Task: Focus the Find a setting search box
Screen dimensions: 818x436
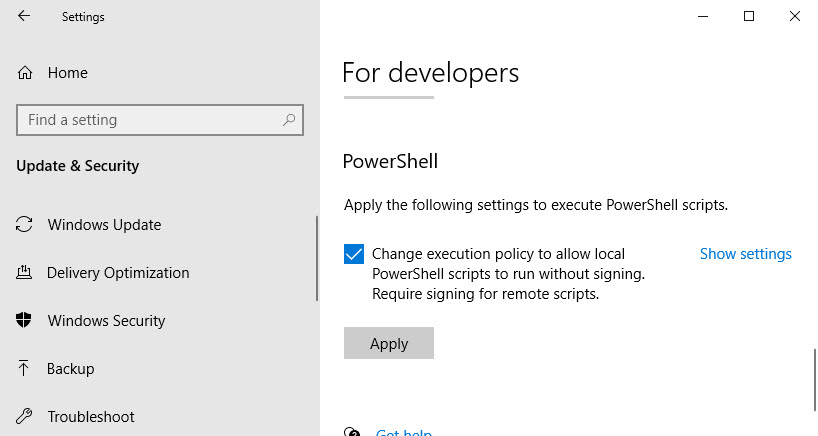Action: tap(160, 120)
